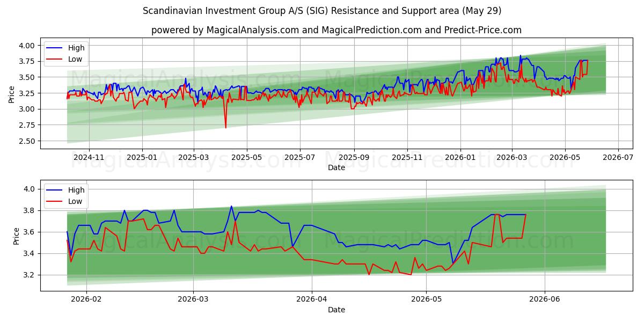Click the '2025-03' date tick on top chart
This screenshot has width=644, height=322.
[x=194, y=158]
